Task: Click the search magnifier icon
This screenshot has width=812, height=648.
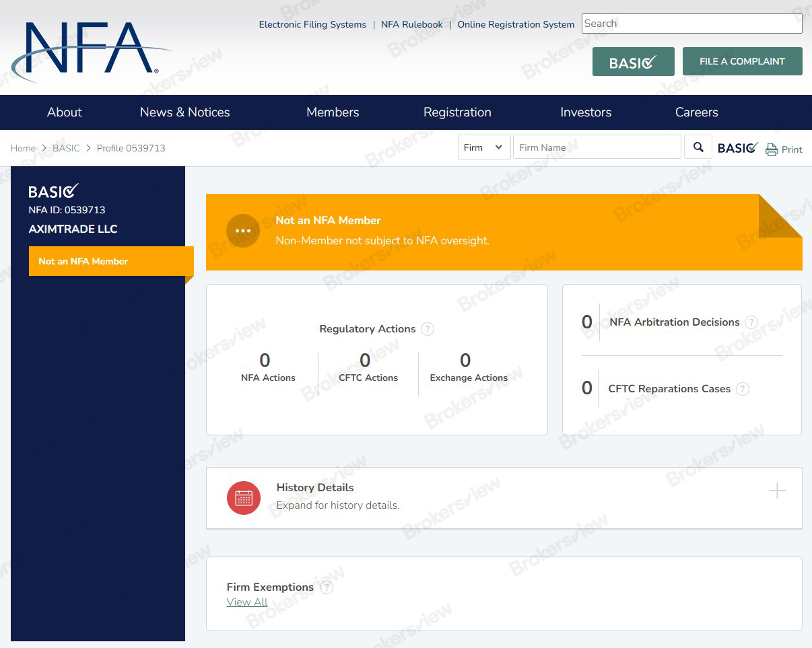Action: click(x=698, y=147)
